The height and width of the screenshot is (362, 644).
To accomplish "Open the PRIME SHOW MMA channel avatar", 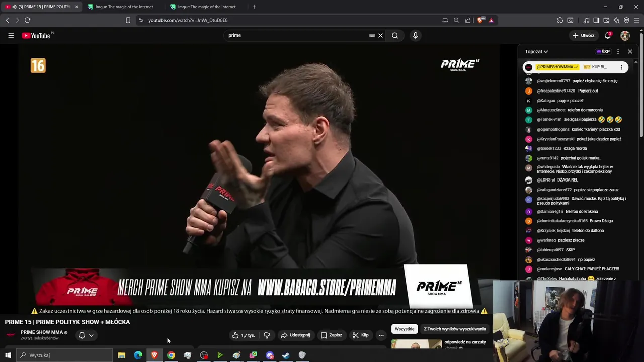I will pyautogui.click(x=11, y=335).
